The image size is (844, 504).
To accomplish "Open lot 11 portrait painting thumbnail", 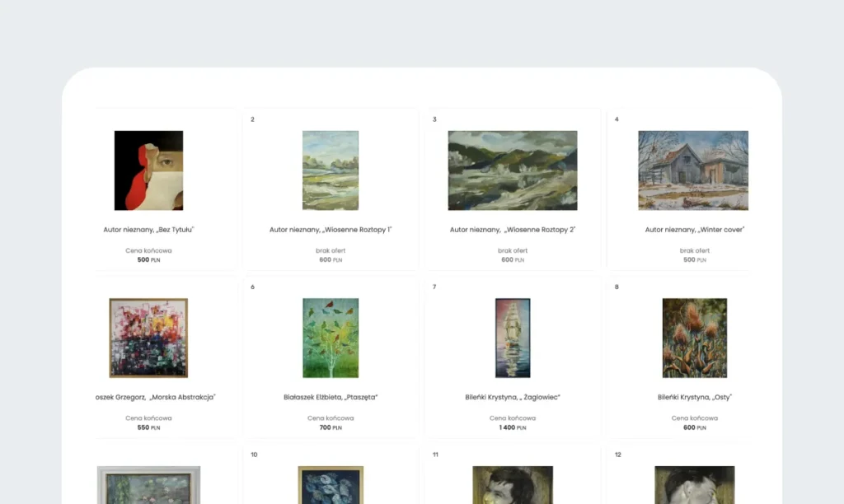I will coord(513,485).
